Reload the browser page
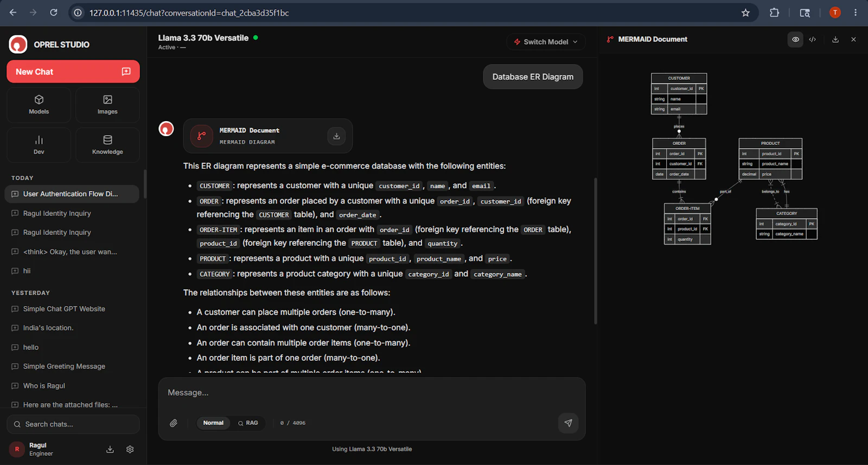Image resolution: width=868 pixels, height=465 pixels. (54, 12)
